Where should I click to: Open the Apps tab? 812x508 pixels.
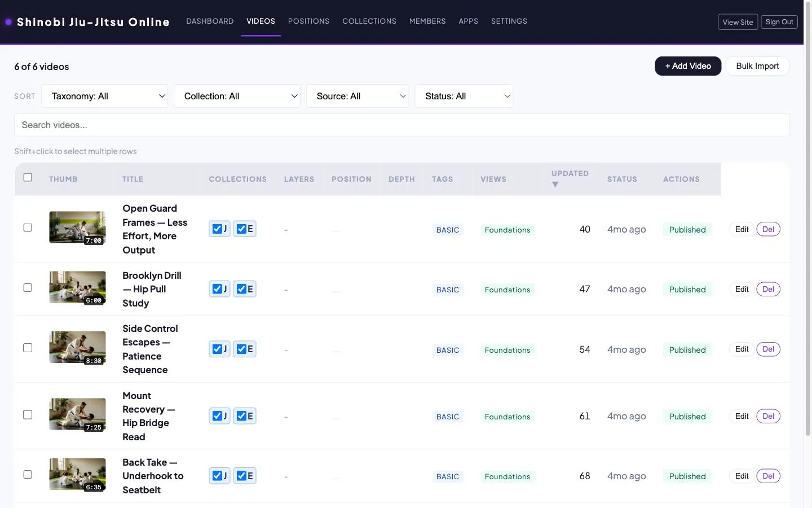click(468, 21)
